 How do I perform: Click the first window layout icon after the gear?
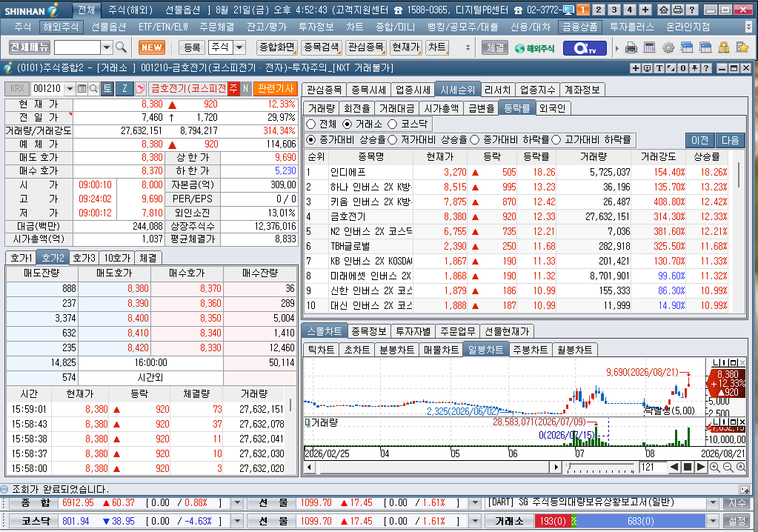(x=687, y=47)
